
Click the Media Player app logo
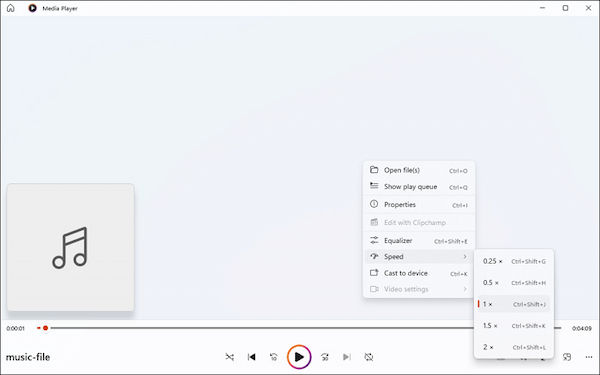[x=33, y=8]
